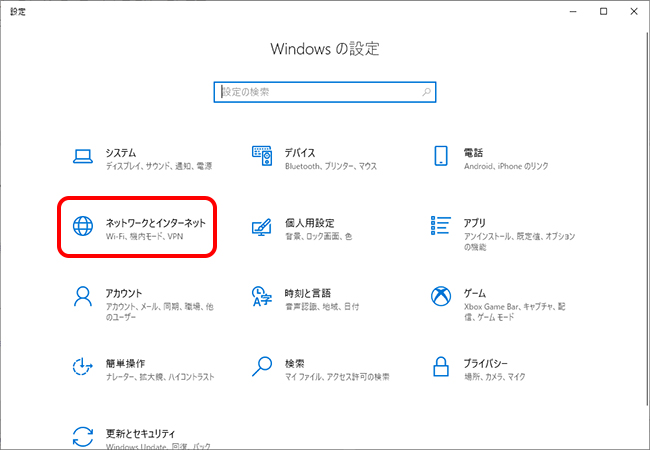This screenshot has width=650, height=450.
Task: Open the 更新とセキュリティ heading
Action: (140, 433)
